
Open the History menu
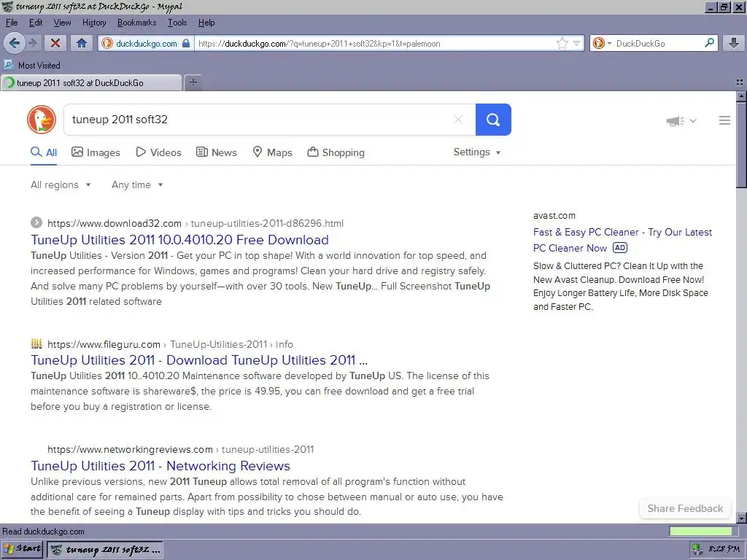[x=94, y=23]
